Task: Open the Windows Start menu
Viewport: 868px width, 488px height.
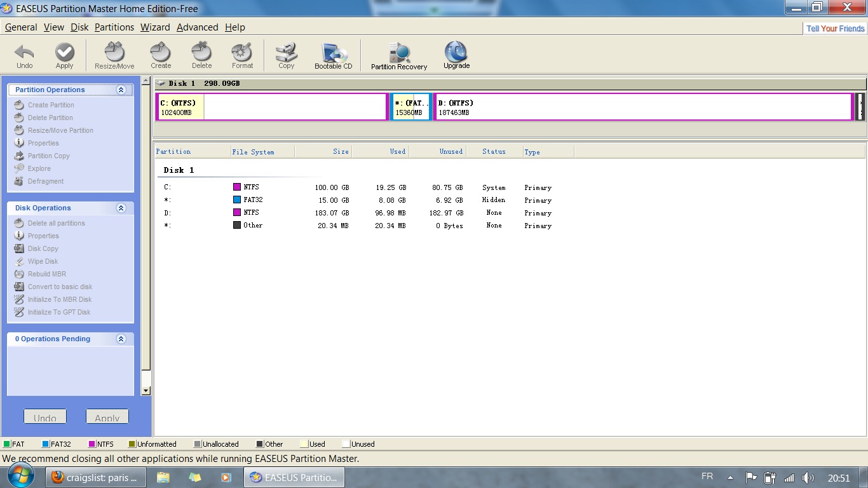Action: click(21, 477)
